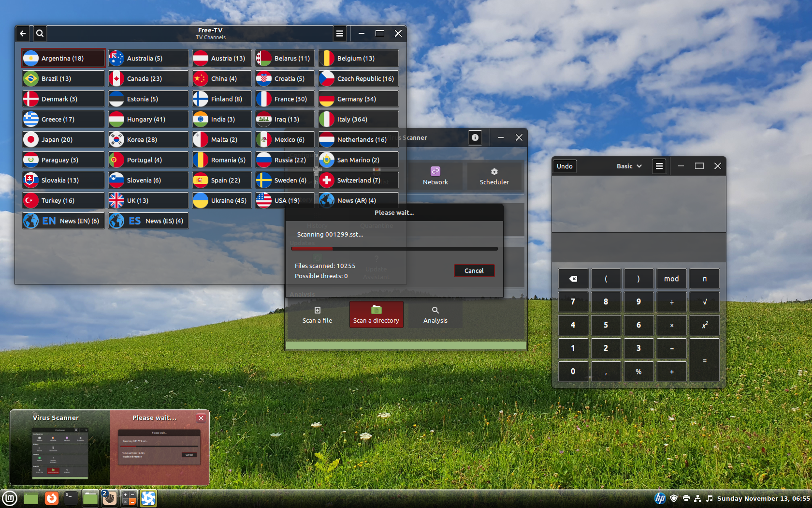This screenshot has height=508, width=812.
Task: Open printer tray icon
Action: [686, 498]
